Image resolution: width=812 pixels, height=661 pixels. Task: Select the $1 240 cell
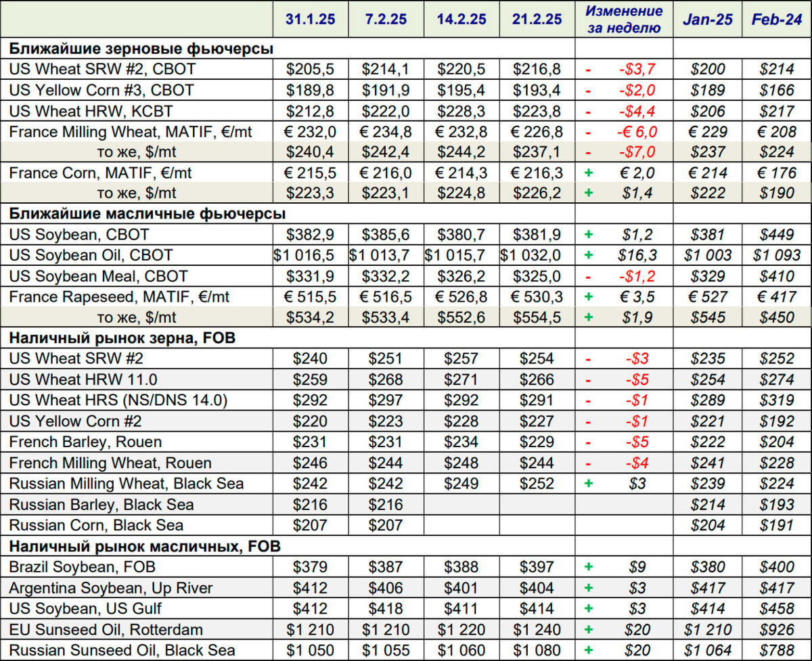537,629
